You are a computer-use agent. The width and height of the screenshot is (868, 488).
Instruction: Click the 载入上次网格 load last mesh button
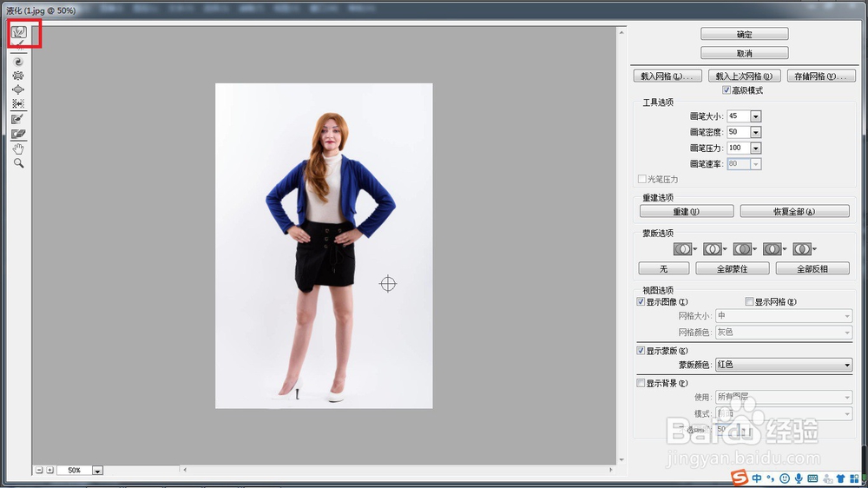tap(745, 76)
